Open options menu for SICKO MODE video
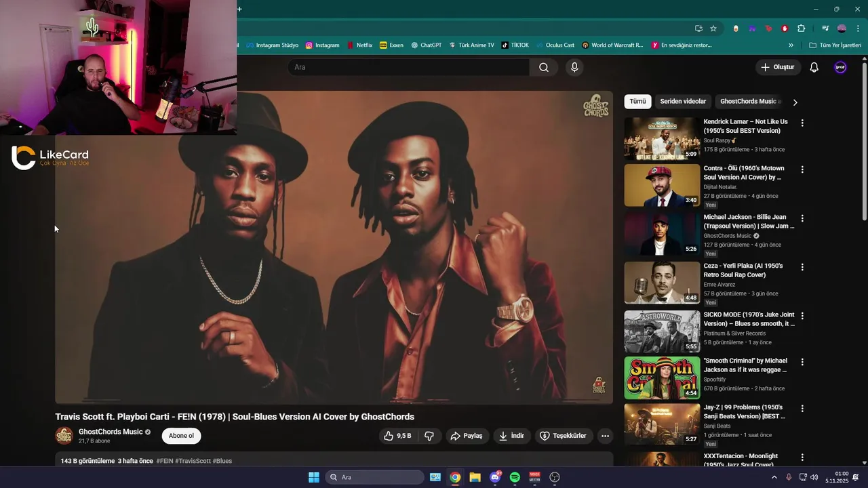This screenshot has height=488, width=868. coord(802,316)
